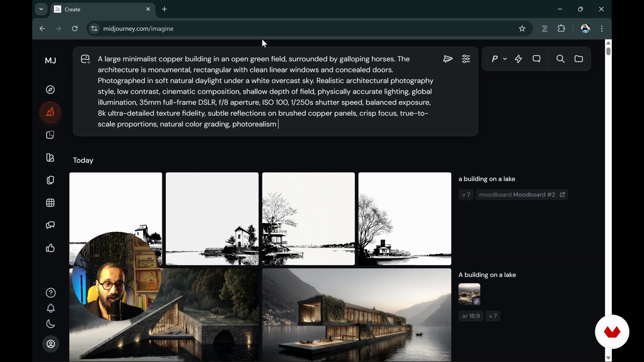Open prompt settings sliders icon
The height and width of the screenshot is (362, 644).
(x=466, y=59)
